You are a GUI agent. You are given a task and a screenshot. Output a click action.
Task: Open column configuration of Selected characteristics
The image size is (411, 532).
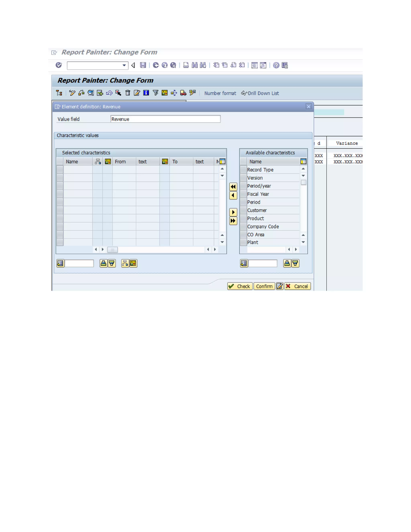[x=222, y=161]
